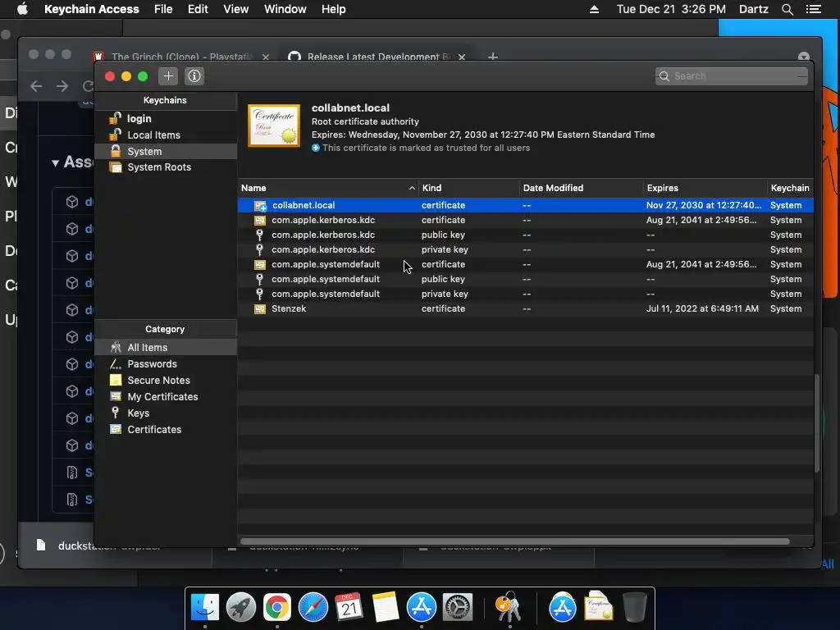Sort by the Expires column header
The image size is (840, 630).
[705, 188]
